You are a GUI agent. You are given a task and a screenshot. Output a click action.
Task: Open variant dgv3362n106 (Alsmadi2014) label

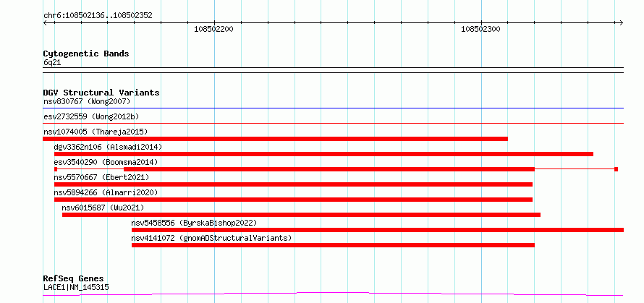108,147
